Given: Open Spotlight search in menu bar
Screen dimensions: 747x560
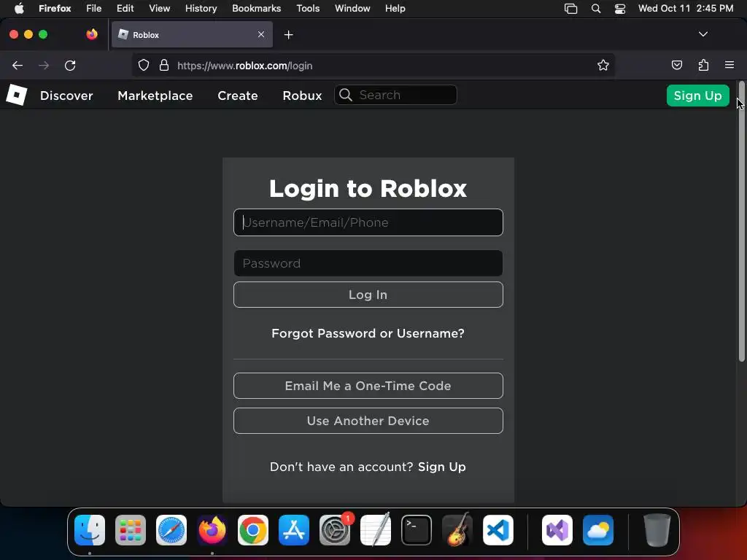Looking at the screenshot, I should [x=596, y=8].
